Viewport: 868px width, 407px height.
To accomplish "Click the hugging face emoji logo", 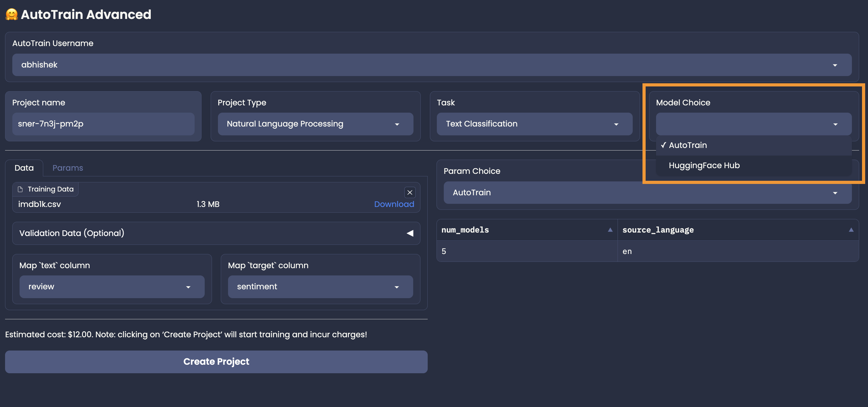I will pos(11,15).
